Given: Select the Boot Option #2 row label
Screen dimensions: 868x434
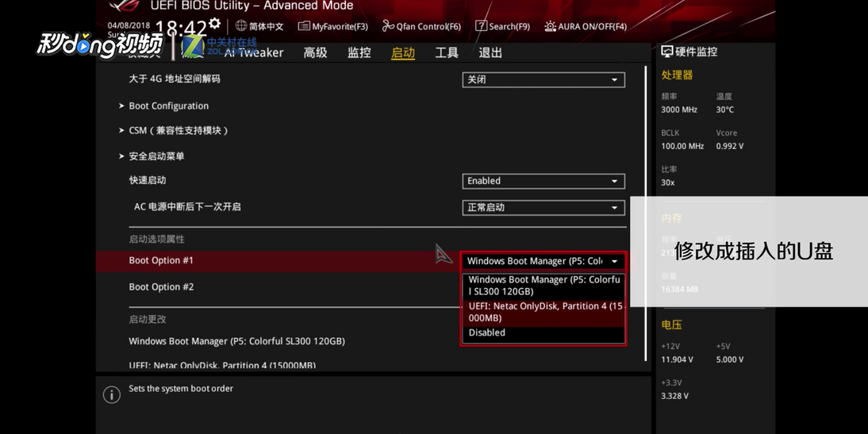Looking at the screenshot, I should [x=161, y=286].
